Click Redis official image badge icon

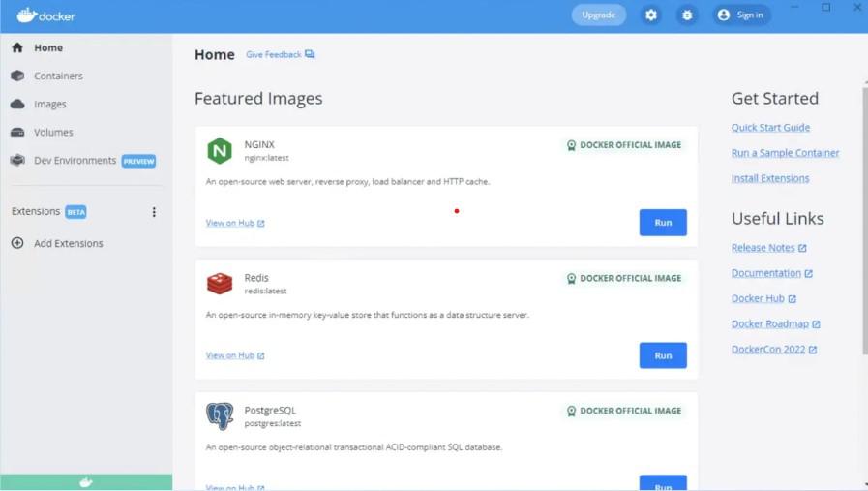coord(571,278)
